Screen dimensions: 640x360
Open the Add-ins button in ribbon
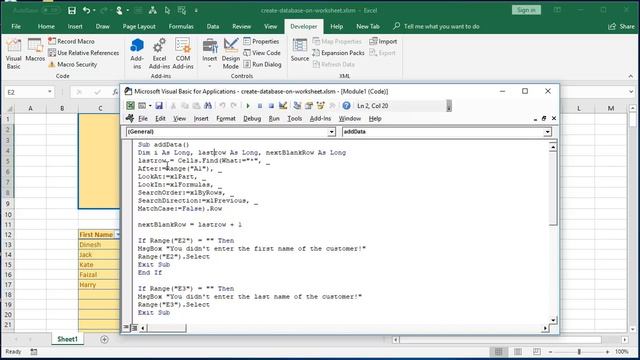pyautogui.click(x=137, y=53)
